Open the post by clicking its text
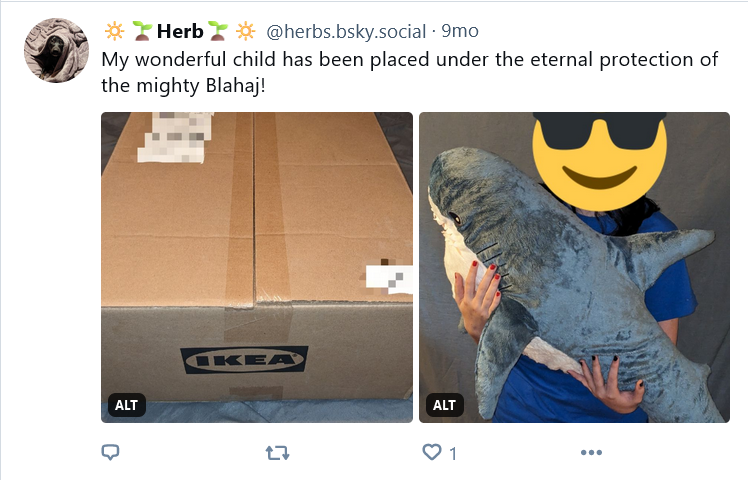This screenshot has height=480, width=748. click(x=409, y=73)
